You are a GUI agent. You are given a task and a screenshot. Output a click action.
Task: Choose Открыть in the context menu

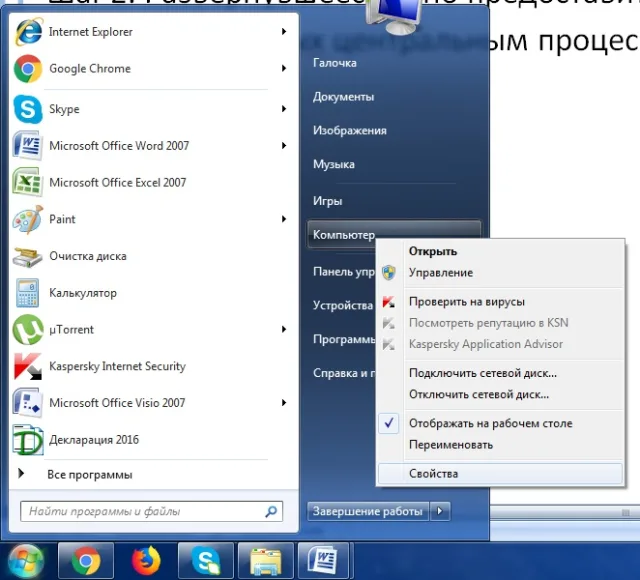500,251
